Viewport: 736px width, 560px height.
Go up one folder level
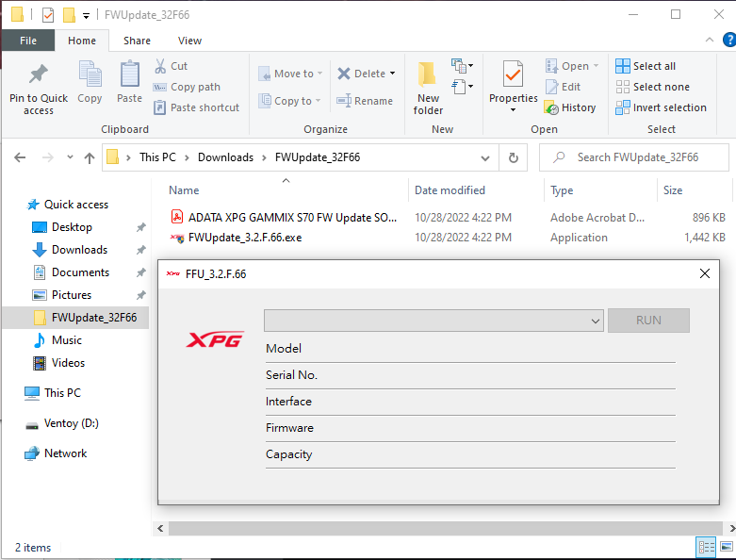coord(90,157)
